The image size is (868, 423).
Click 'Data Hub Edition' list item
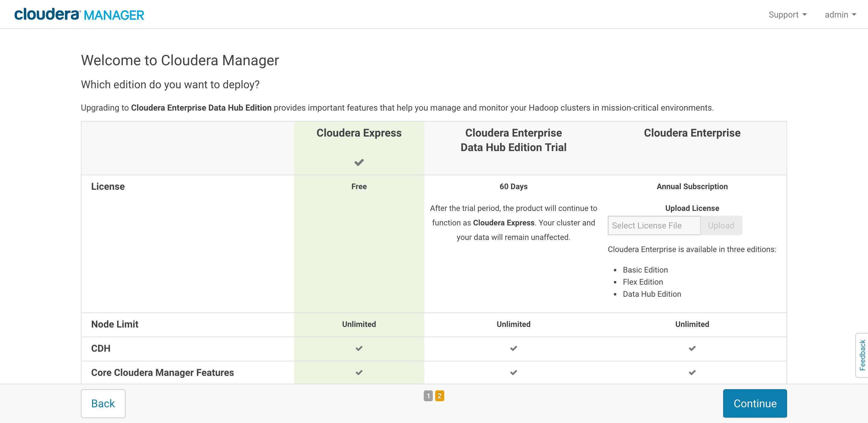[652, 294]
